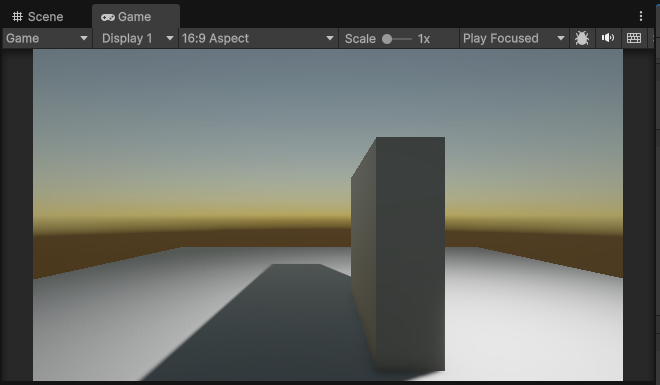Click the white floor right of the cube
Viewport: 660px width, 385px height.
pyautogui.click(x=530, y=320)
